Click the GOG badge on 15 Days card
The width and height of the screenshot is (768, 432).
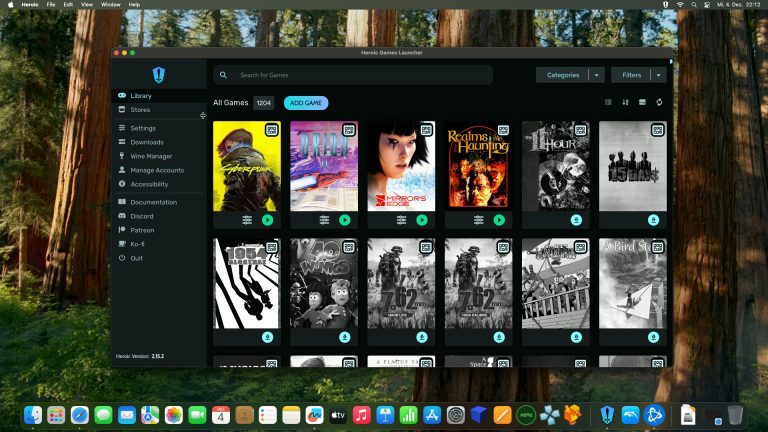click(658, 130)
